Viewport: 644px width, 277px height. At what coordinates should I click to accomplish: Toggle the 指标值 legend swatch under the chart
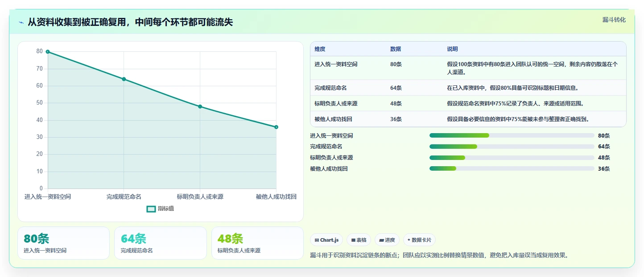[151, 209]
